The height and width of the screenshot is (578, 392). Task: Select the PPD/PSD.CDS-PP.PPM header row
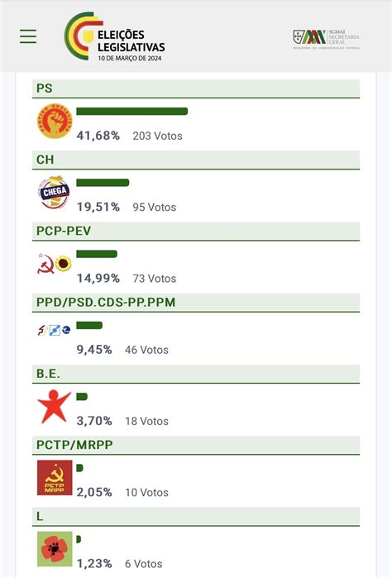[196, 303]
